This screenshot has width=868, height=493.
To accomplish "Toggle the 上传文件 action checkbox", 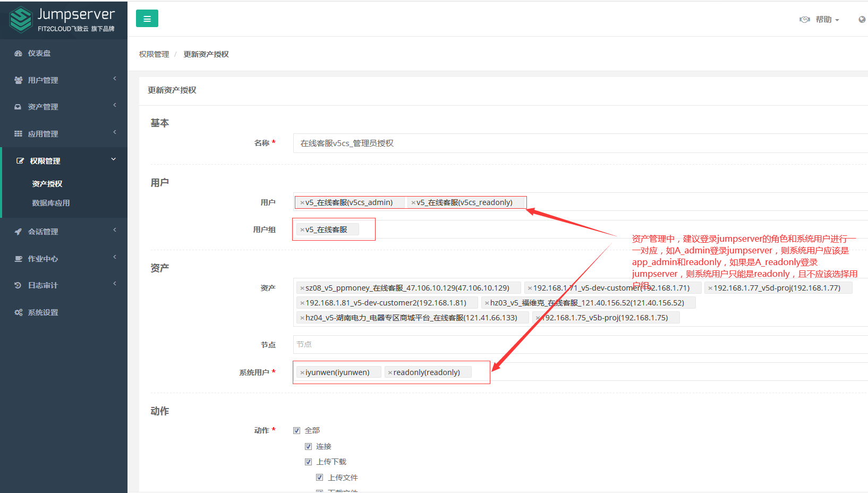I will coord(320,477).
